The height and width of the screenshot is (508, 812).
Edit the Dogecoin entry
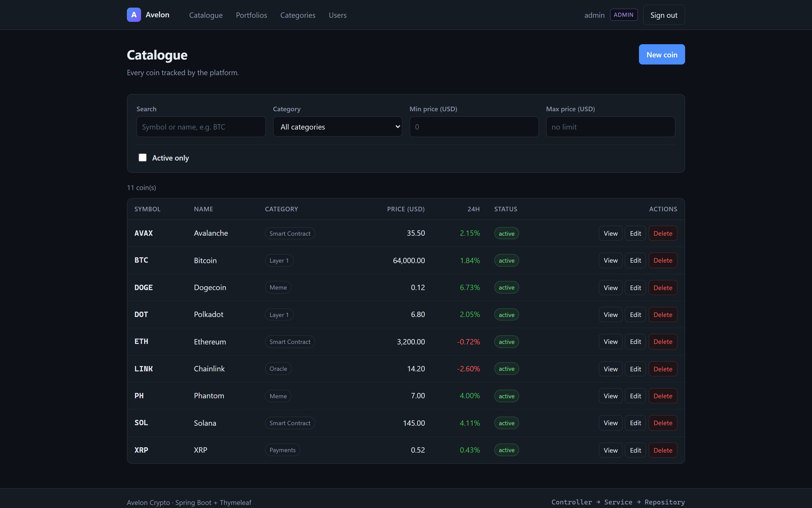(x=635, y=288)
